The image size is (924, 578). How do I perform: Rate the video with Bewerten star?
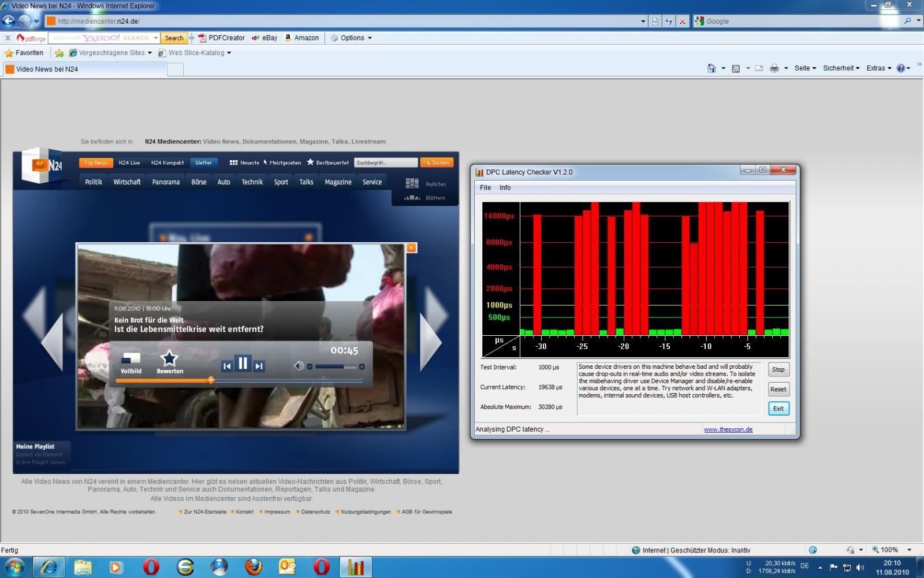point(169,362)
